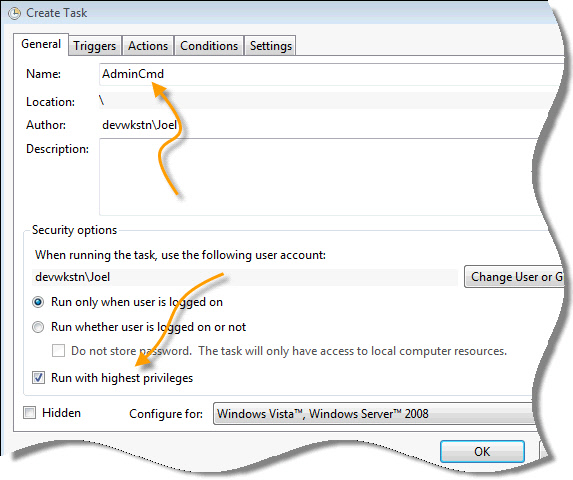Enable the Hidden checkbox
Image resolution: width=573 pixels, height=480 pixels.
pyautogui.click(x=30, y=413)
